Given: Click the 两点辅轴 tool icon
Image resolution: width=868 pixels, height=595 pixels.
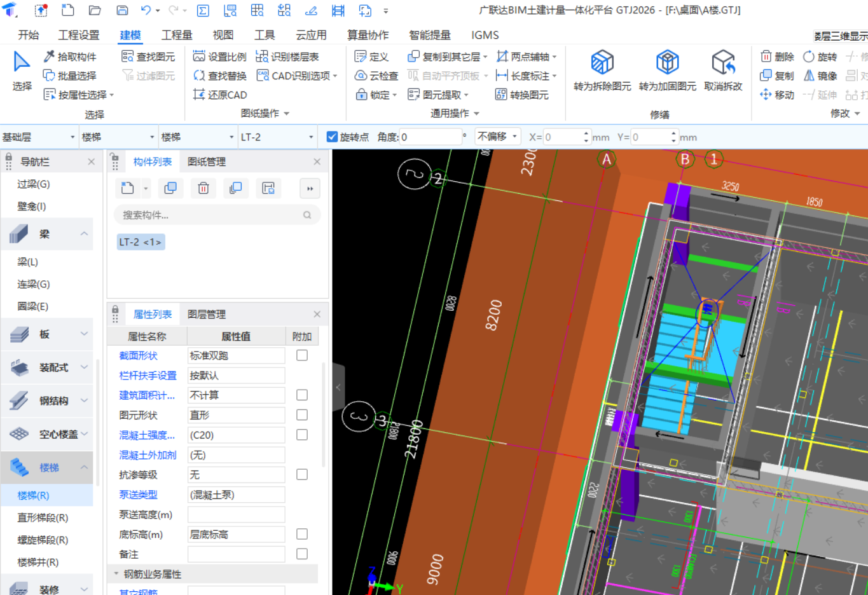Looking at the screenshot, I should point(502,57).
